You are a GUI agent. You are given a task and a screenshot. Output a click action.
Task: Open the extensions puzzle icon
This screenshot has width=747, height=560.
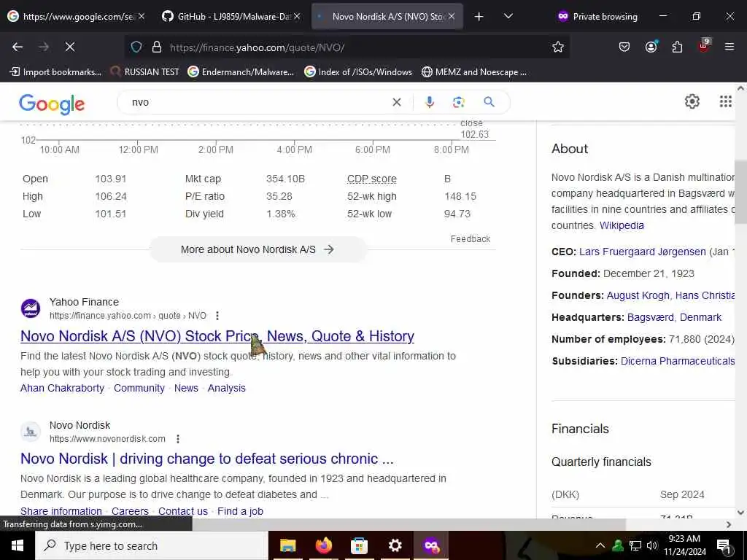pyautogui.click(x=677, y=47)
